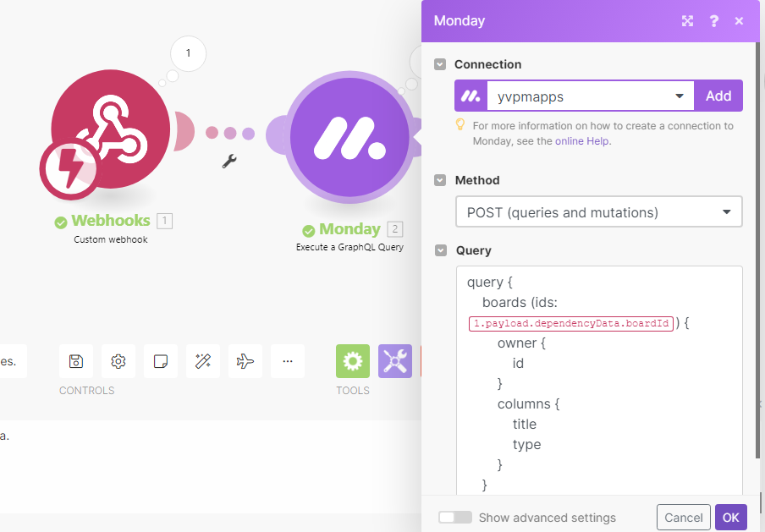
Task: Save scenario with the floppy disk icon
Action: tap(76, 361)
